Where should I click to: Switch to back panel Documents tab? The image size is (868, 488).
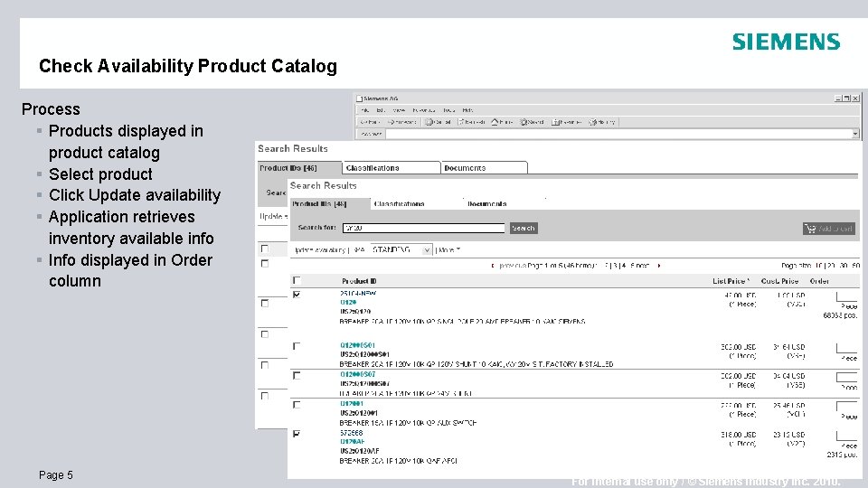click(x=484, y=168)
